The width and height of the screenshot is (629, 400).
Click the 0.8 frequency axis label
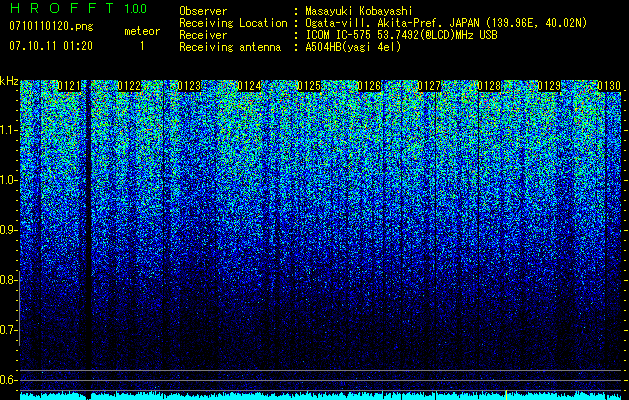click(x=9, y=280)
